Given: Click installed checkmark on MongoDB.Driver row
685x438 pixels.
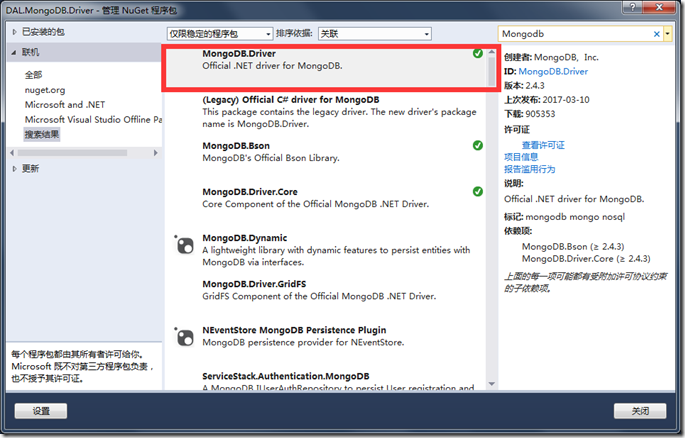Looking at the screenshot, I should pos(477,53).
